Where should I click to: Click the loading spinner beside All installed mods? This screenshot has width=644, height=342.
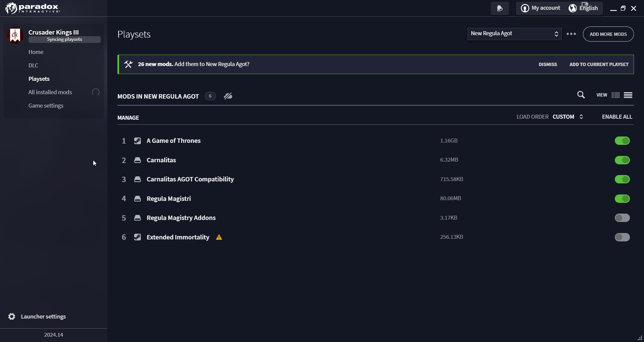pos(96,92)
